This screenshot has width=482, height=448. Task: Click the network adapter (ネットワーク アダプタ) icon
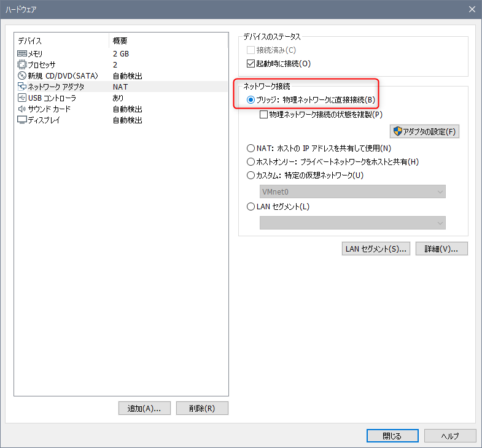pyautogui.click(x=22, y=87)
